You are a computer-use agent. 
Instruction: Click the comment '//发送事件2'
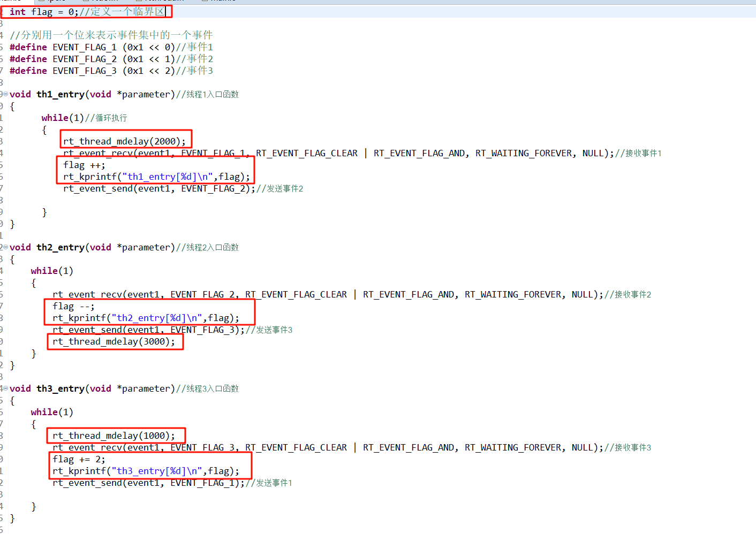(x=279, y=188)
